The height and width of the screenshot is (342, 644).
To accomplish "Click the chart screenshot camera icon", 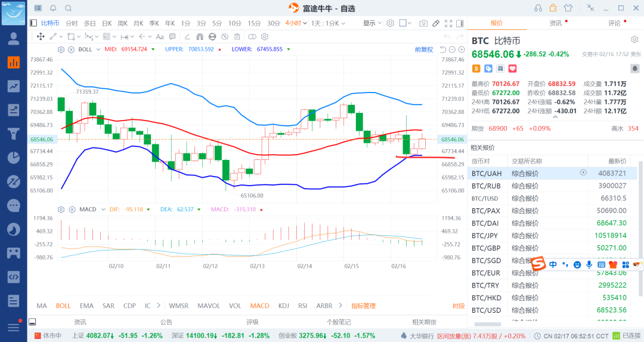I will tap(423, 23).
